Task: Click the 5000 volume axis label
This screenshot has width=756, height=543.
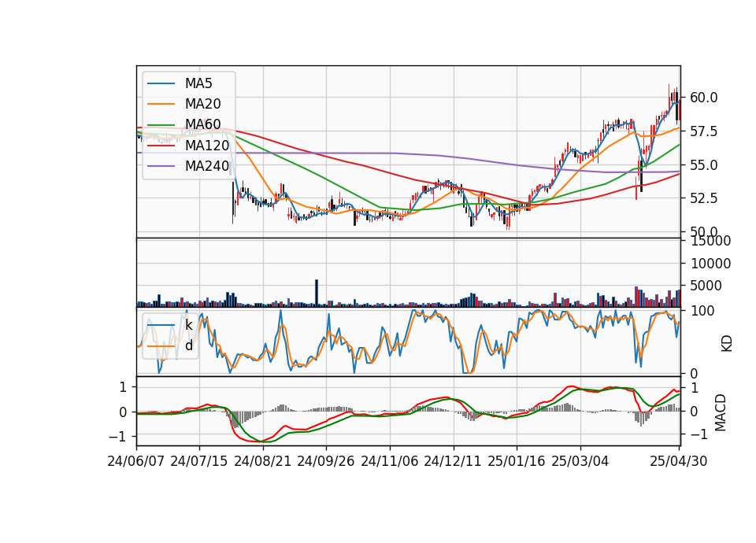Action: pos(706,286)
